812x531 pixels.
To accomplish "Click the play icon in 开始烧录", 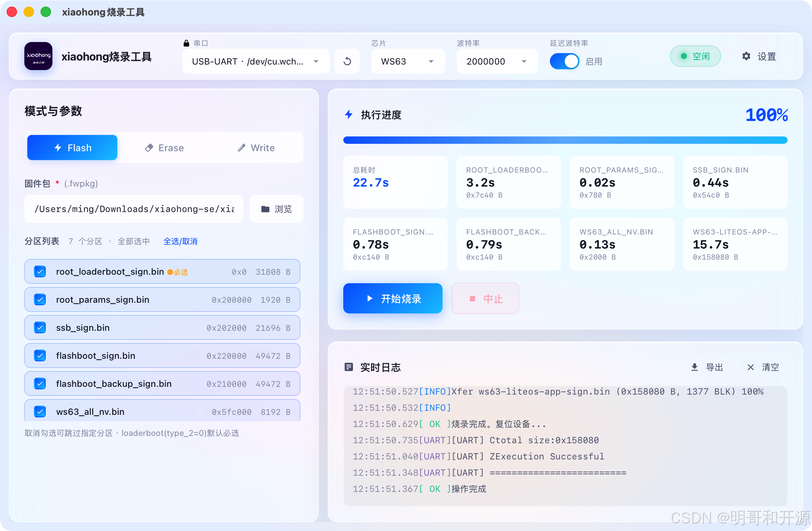I will coord(370,298).
